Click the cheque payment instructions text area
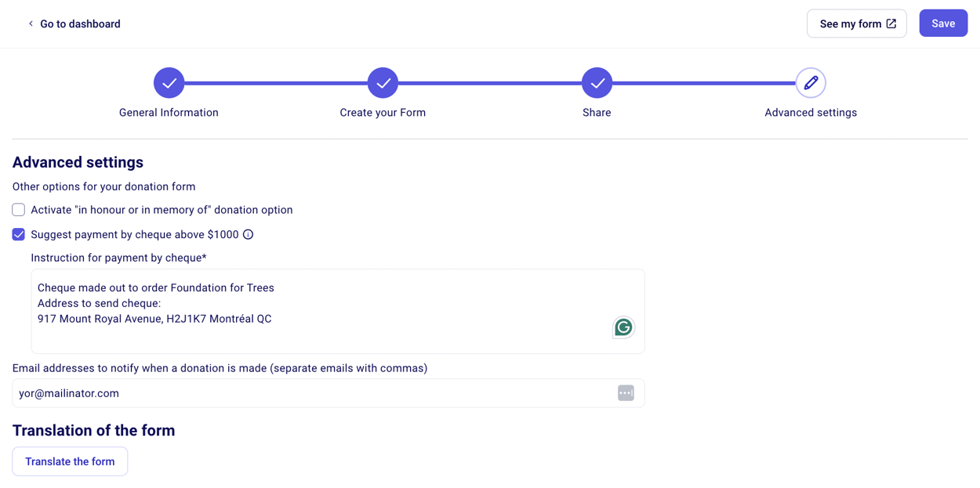Image resolution: width=980 pixels, height=488 pixels. coord(337,311)
